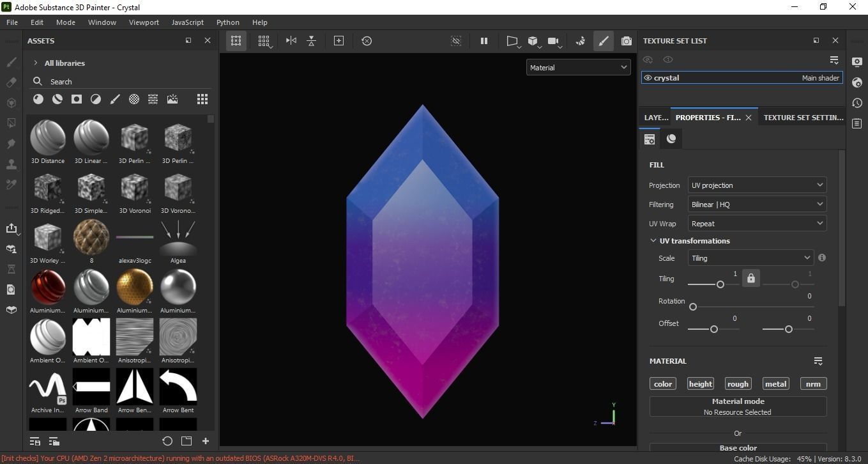Toggle visibility of crystal texture set
This screenshot has height=464, width=868.
click(648, 78)
